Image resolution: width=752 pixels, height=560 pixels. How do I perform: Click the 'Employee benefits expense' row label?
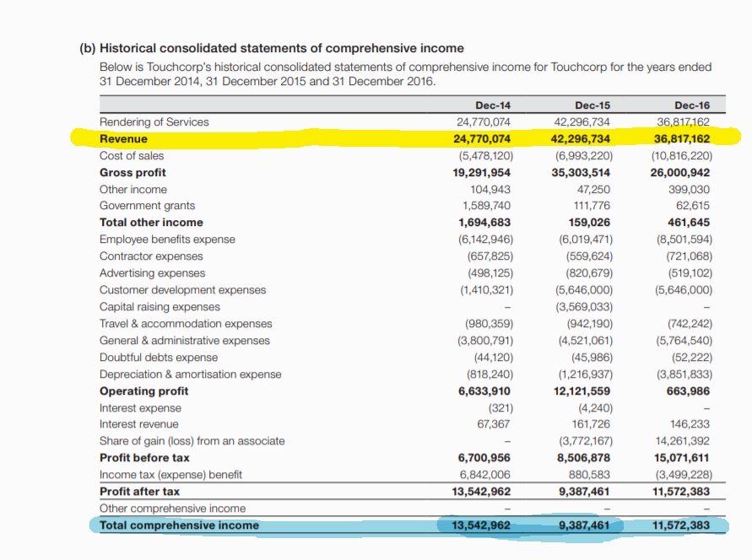click(167, 239)
